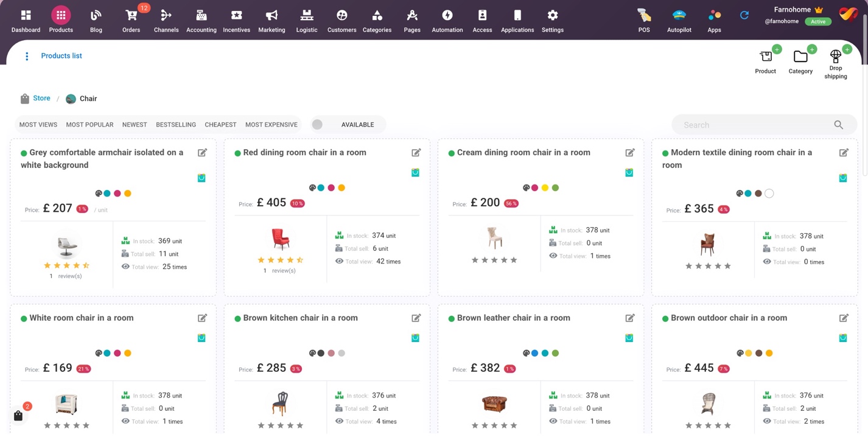Open the brown leather sofa chair thumbnail
This screenshot has height=437, width=868.
(x=494, y=403)
